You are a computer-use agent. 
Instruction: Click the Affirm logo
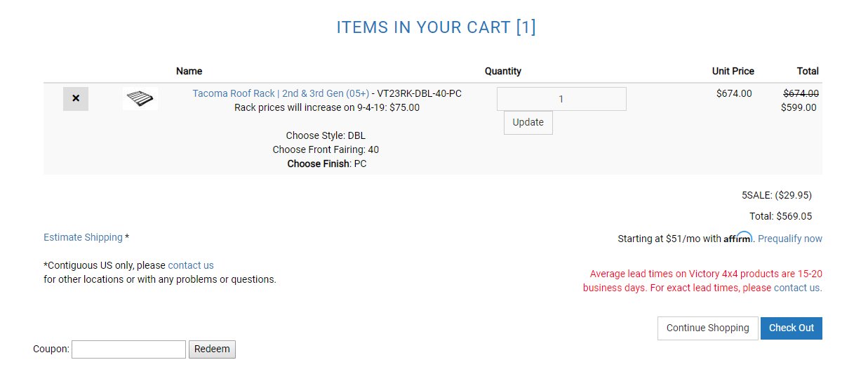[x=737, y=237]
